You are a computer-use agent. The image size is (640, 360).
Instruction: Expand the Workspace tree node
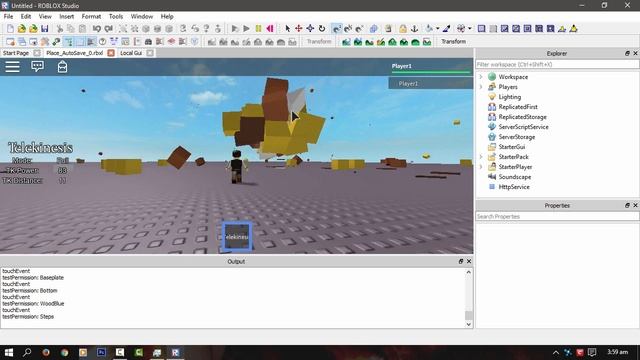click(481, 77)
